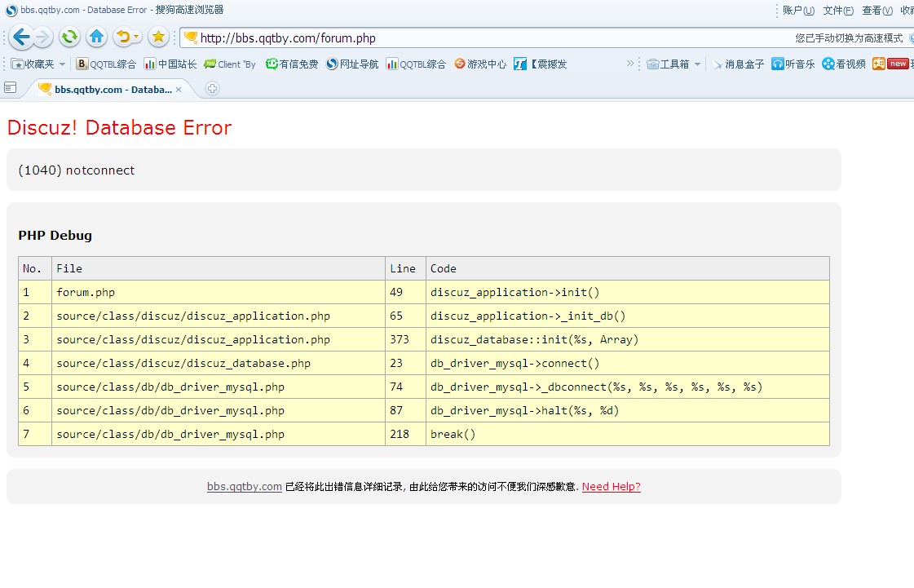Launch 看视频 video with film reel icon
This screenshot has width=914, height=588.
pos(843,64)
